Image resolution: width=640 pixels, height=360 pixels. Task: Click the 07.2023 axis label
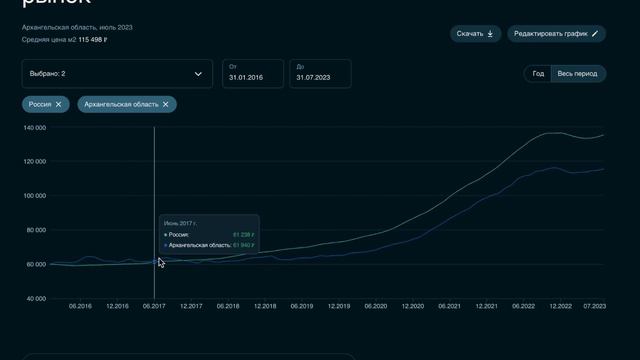[x=595, y=306]
